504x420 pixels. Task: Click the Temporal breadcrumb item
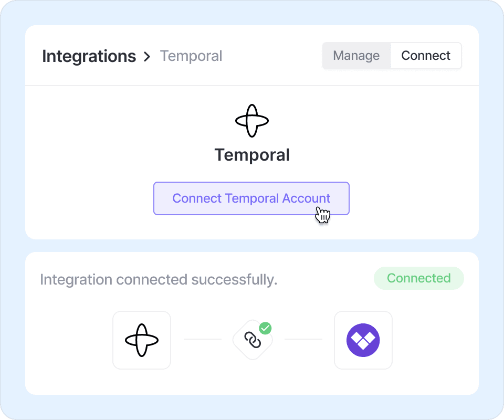(x=191, y=56)
